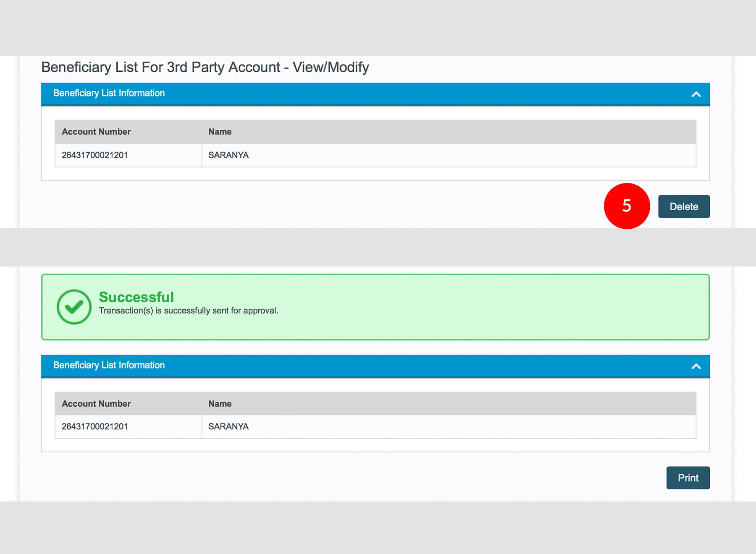Select the Account Number column header in the Print section
The image size is (756, 554).
click(96, 404)
